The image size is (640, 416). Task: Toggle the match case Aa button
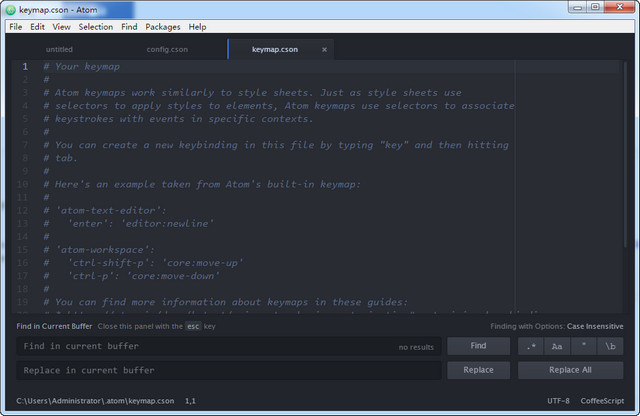point(557,346)
